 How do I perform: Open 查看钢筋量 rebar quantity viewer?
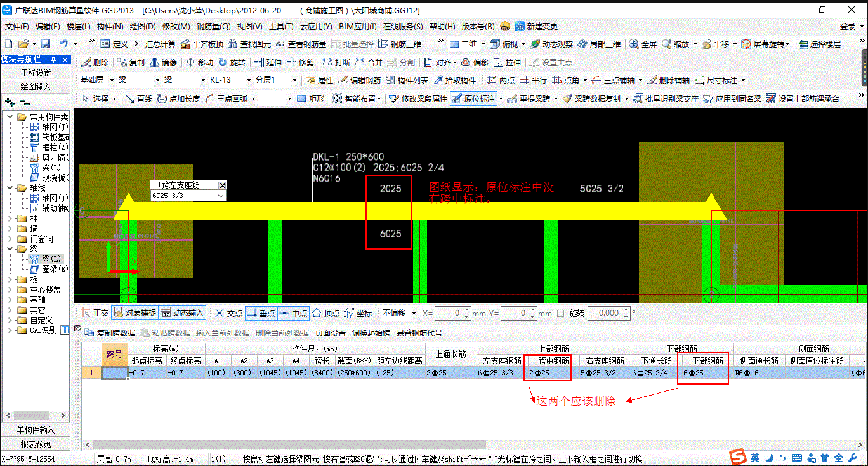(301, 44)
